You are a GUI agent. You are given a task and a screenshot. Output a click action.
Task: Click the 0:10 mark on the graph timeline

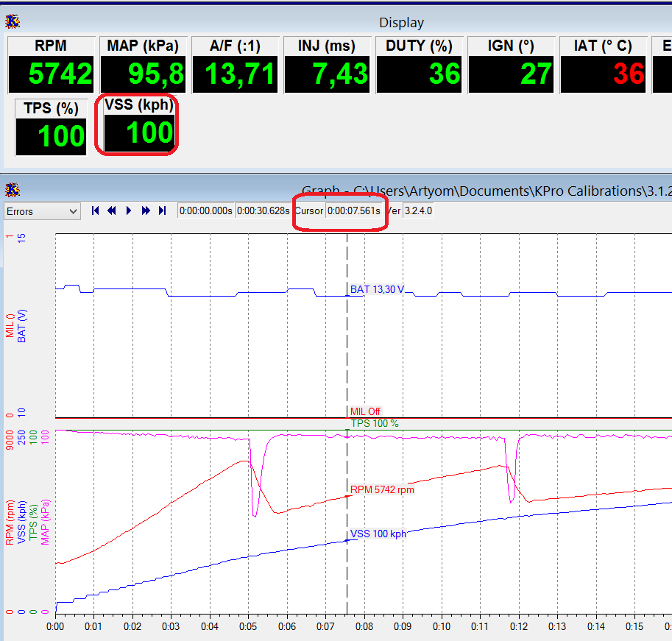tap(442, 627)
